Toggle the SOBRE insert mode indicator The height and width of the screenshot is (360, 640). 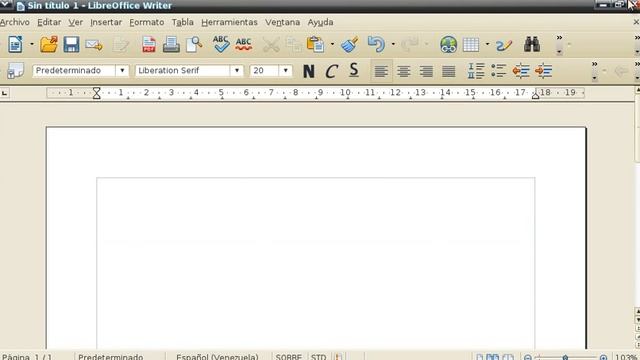pyautogui.click(x=289, y=357)
